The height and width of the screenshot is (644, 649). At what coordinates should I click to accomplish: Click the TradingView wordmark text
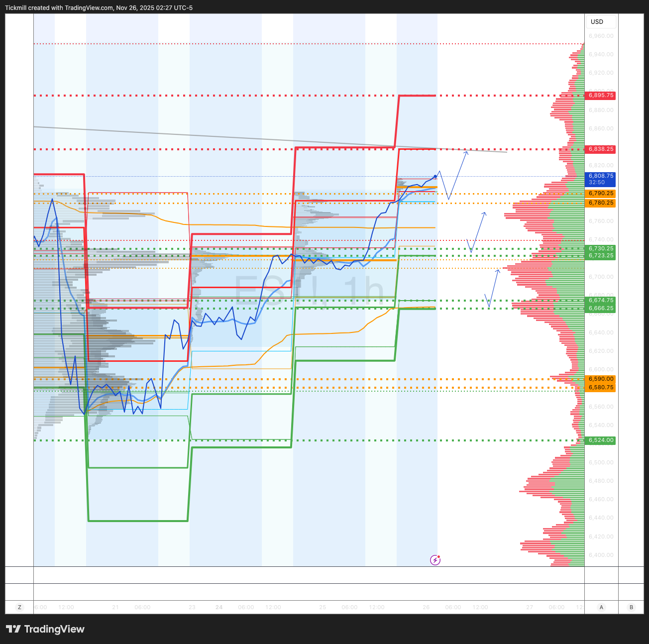click(54, 629)
